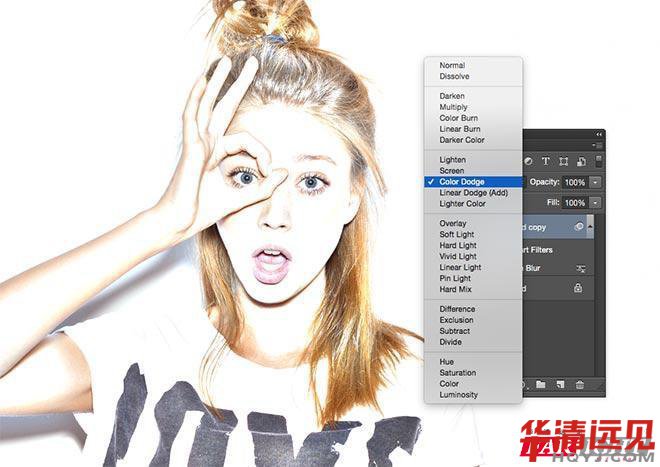The image size is (660, 467).
Task: Open the Opacity dropdown arrow
Action: pyautogui.click(x=596, y=183)
